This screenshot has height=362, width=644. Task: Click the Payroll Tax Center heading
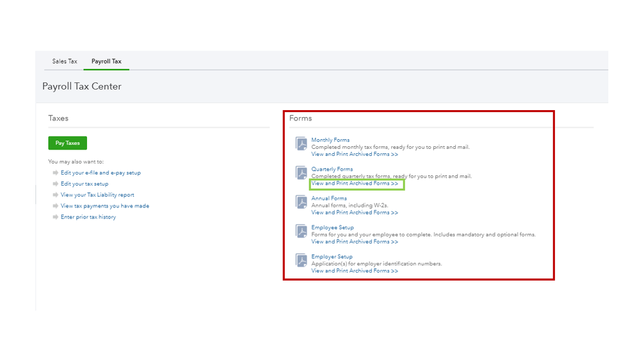coord(82,86)
